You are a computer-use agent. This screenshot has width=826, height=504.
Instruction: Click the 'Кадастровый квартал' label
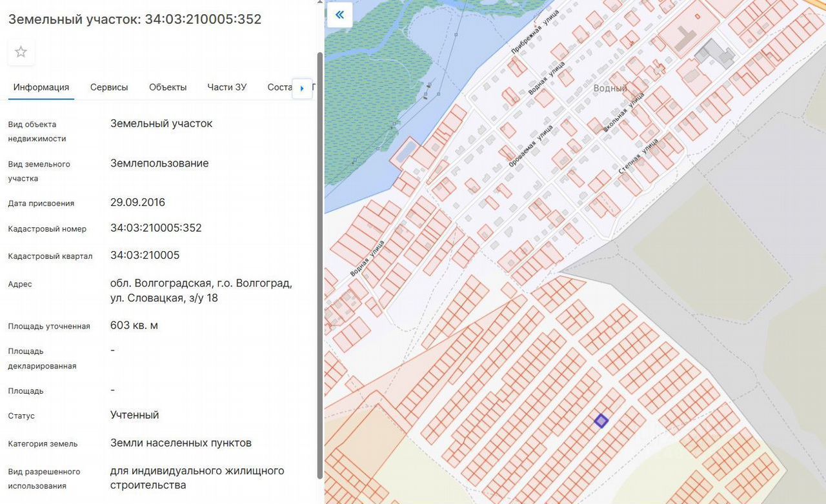50,256
